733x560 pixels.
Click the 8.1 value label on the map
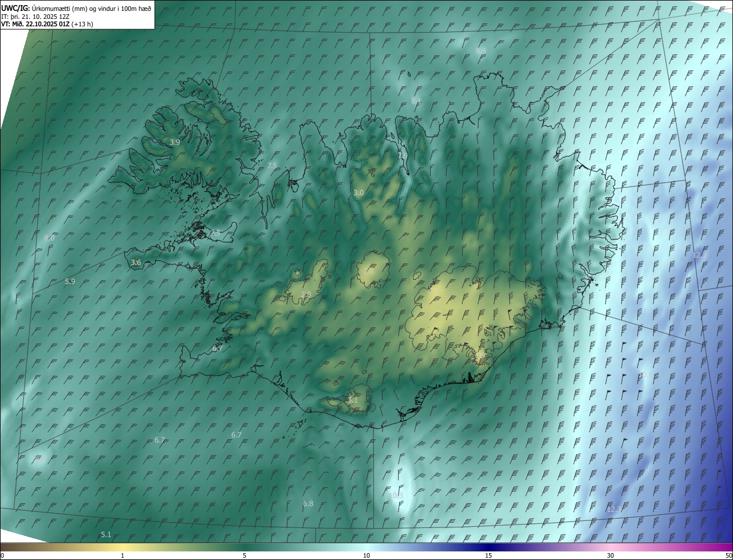[416, 101]
